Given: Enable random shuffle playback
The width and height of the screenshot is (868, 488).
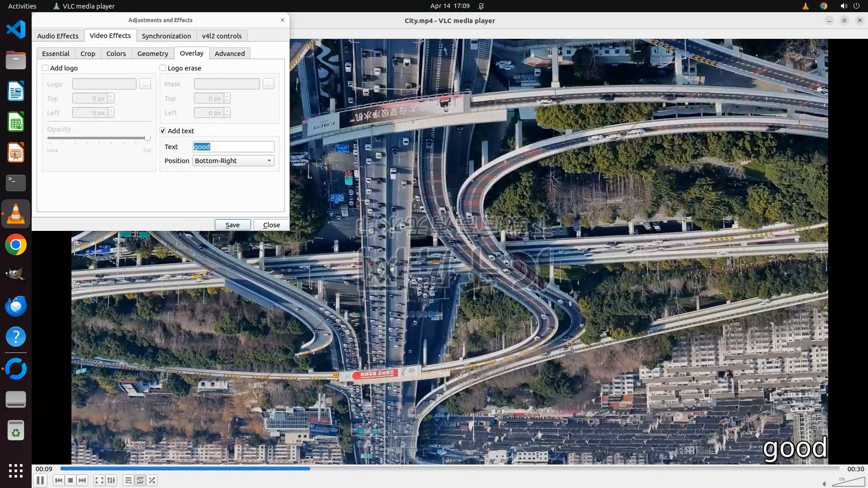Looking at the screenshot, I should point(152,480).
